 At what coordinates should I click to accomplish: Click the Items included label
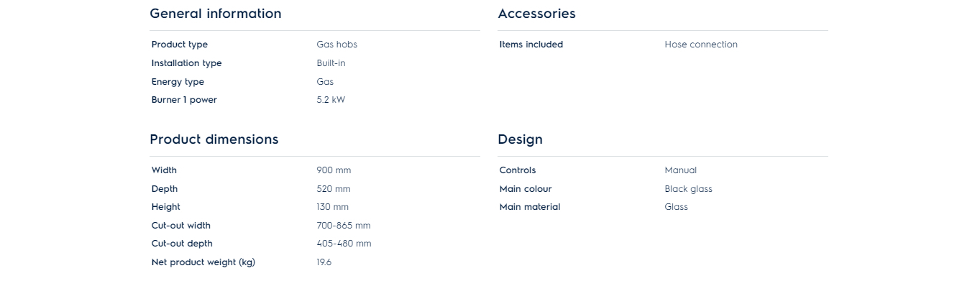(531, 45)
